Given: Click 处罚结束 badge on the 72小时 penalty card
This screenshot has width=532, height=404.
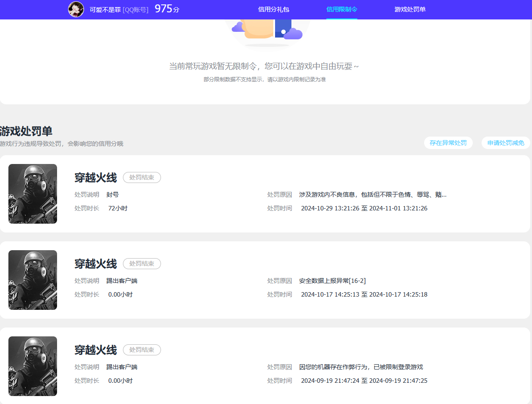Looking at the screenshot, I should 142,177.
